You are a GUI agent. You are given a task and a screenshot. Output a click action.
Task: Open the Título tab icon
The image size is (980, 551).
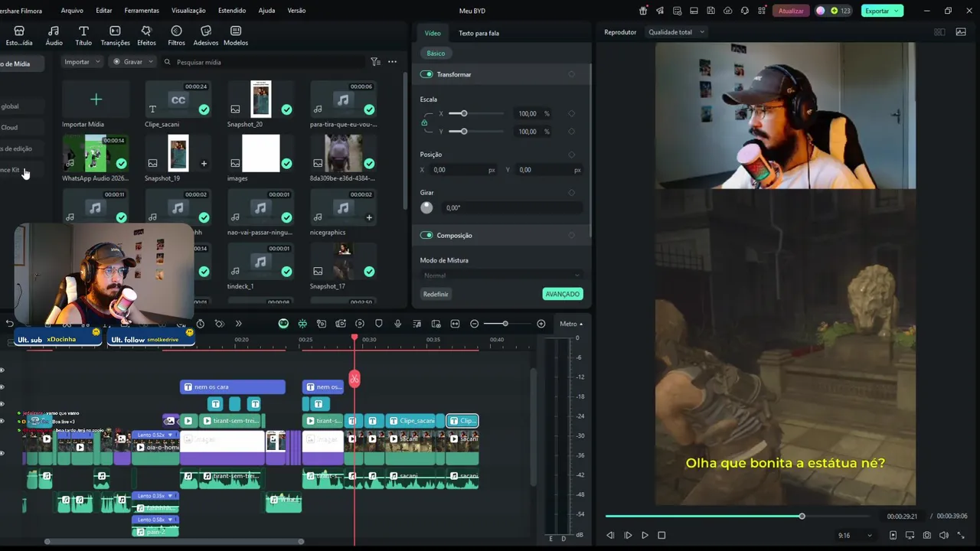pos(83,31)
